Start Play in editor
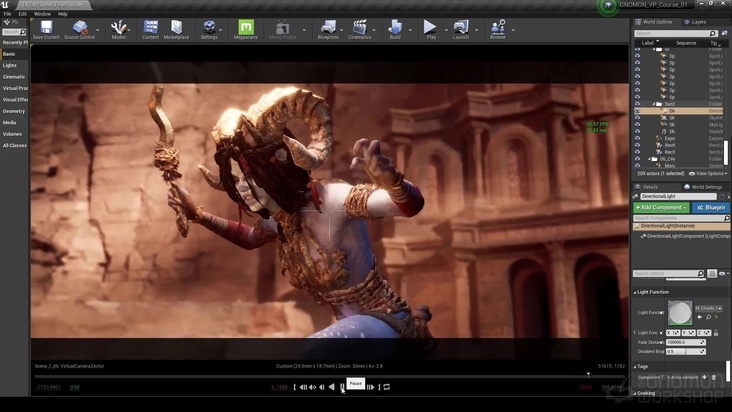The height and width of the screenshot is (412, 732). pos(430,29)
